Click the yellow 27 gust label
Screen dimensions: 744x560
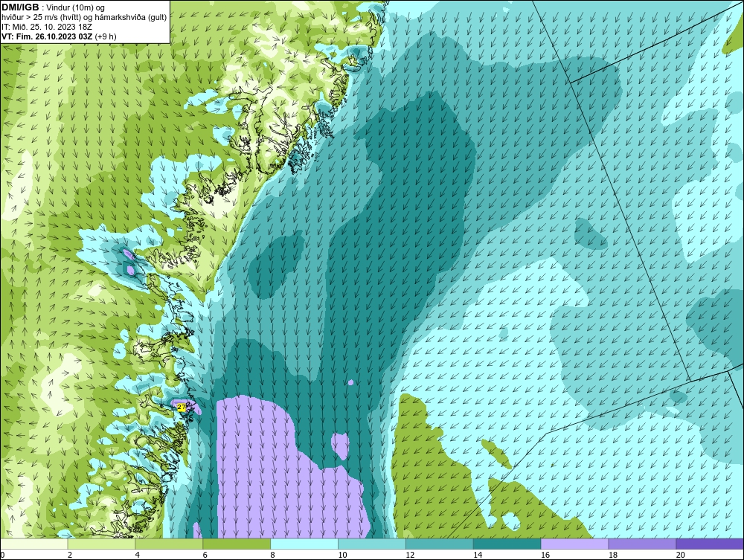[182, 407]
